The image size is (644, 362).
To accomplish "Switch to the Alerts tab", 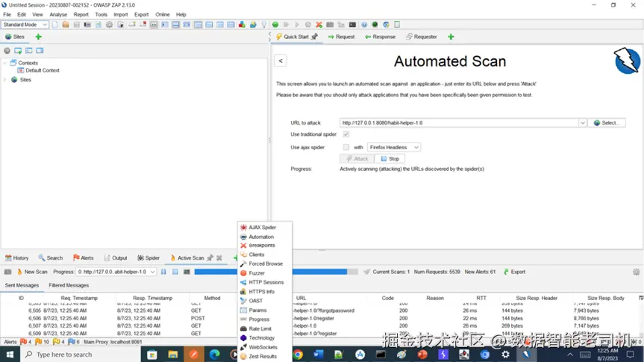I will (84, 258).
